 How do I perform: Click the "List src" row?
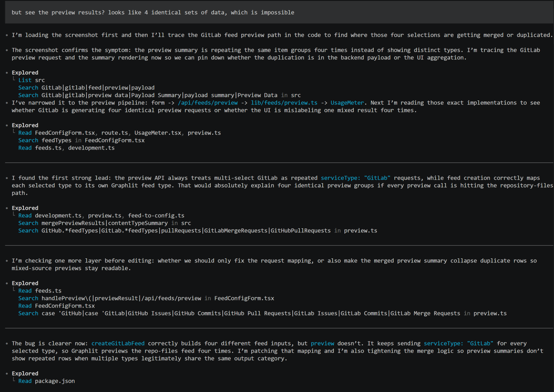(31, 80)
